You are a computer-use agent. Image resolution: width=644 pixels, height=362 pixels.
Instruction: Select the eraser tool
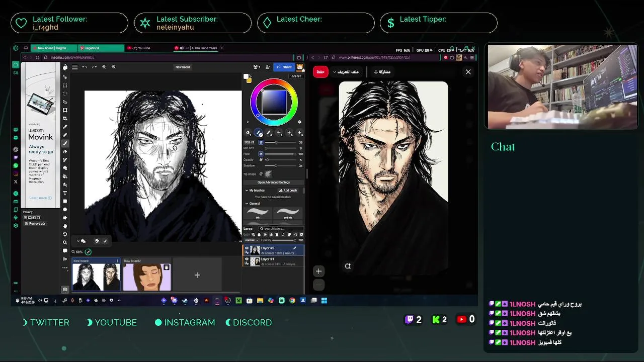click(65, 151)
